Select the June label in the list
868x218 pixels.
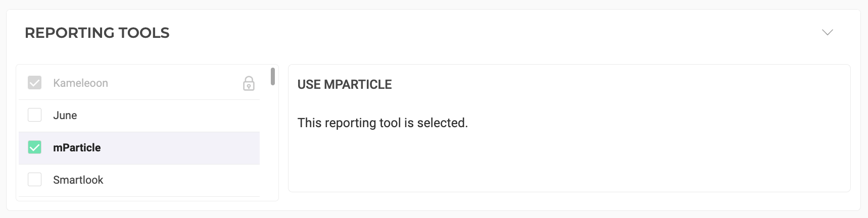[x=65, y=116]
